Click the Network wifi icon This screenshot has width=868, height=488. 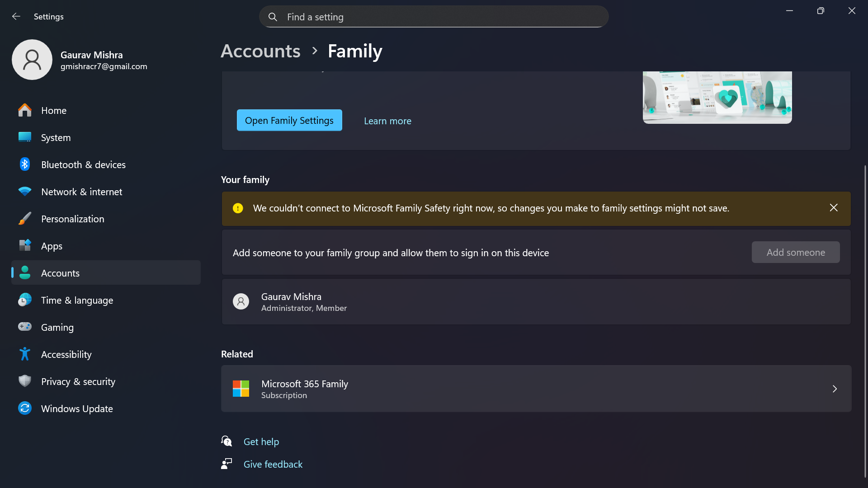[25, 192]
